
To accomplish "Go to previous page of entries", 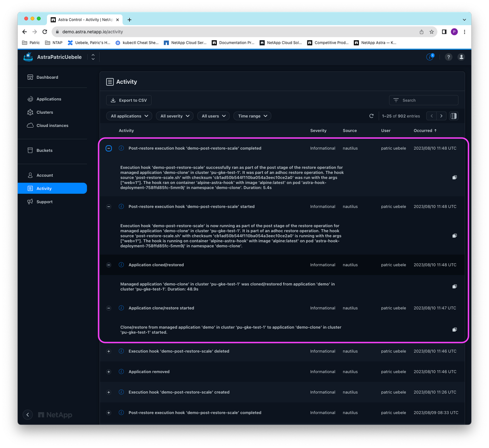I will point(432,116).
